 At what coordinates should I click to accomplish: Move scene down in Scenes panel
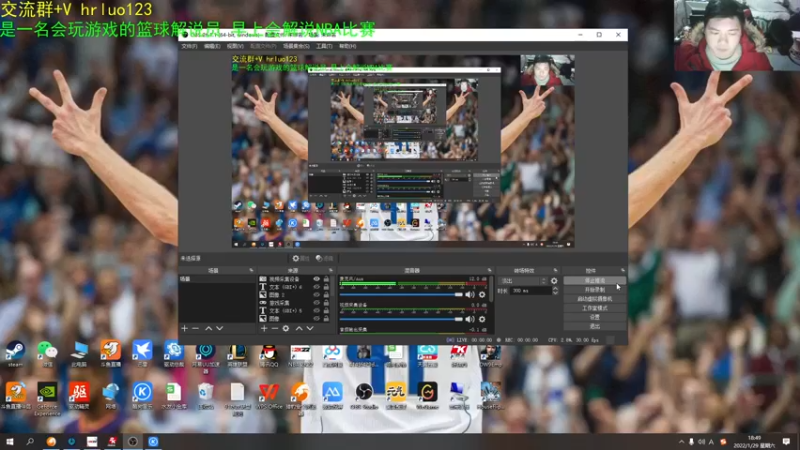point(219,329)
